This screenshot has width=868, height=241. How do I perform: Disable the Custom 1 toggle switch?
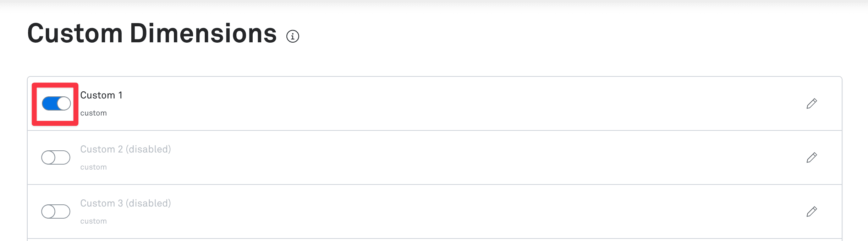click(56, 103)
